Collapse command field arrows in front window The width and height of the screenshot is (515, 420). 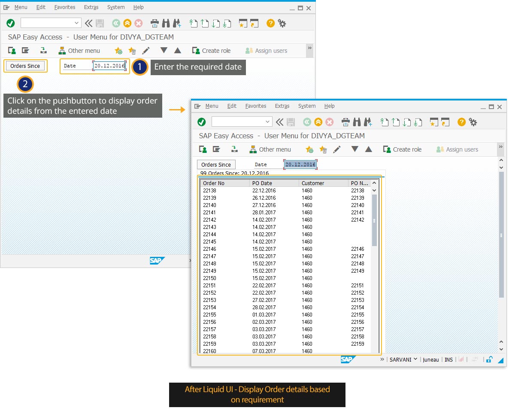click(279, 122)
